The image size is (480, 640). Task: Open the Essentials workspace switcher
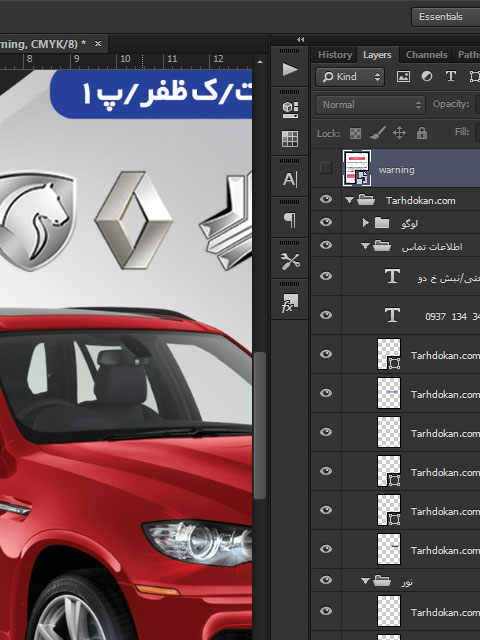pos(445,17)
